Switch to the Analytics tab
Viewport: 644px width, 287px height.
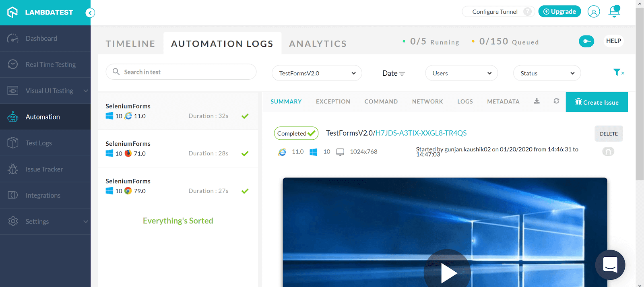pyautogui.click(x=318, y=43)
